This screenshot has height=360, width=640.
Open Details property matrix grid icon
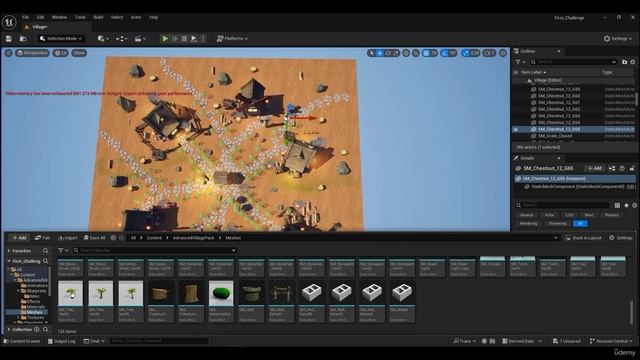[617, 205]
